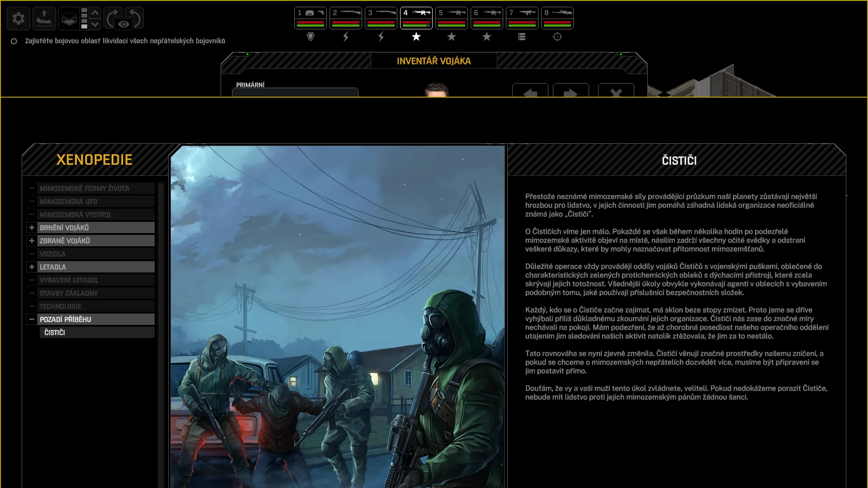
Task: Open Vozidla category row
Action: click(90, 254)
